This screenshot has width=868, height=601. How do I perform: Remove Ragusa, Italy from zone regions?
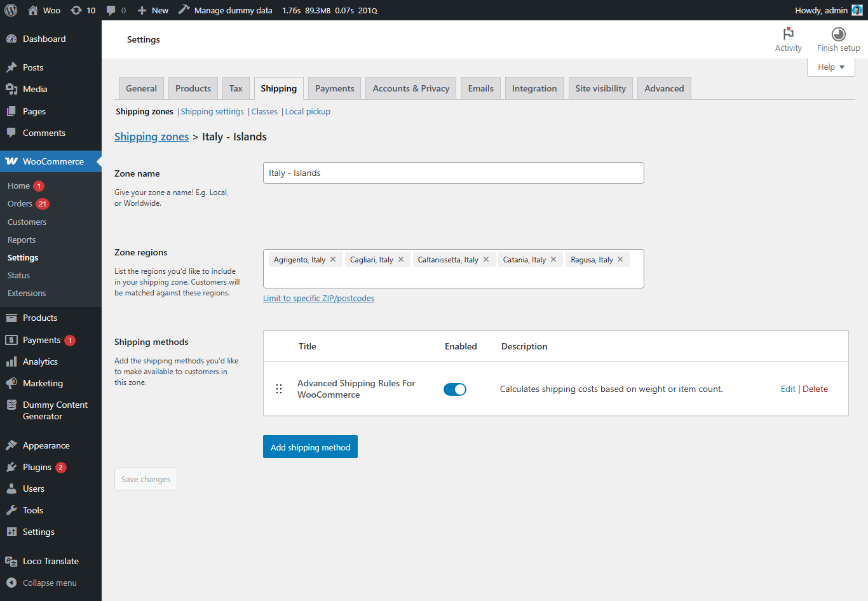coord(620,259)
